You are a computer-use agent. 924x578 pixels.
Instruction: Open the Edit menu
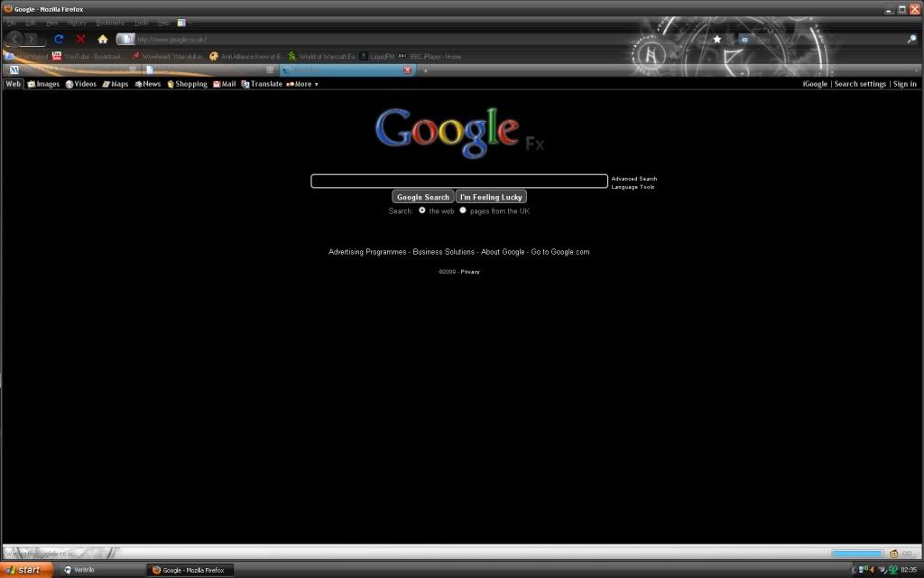pos(31,23)
